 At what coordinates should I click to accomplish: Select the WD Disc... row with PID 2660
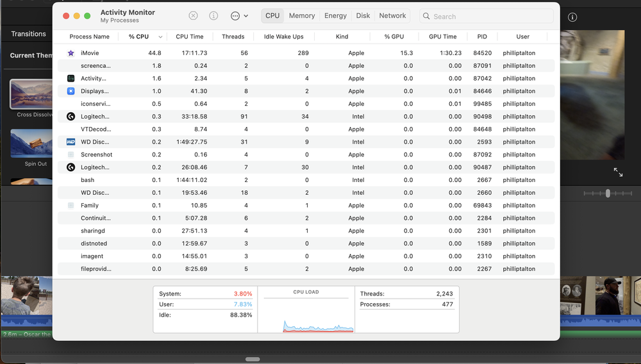tap(306, 192)
